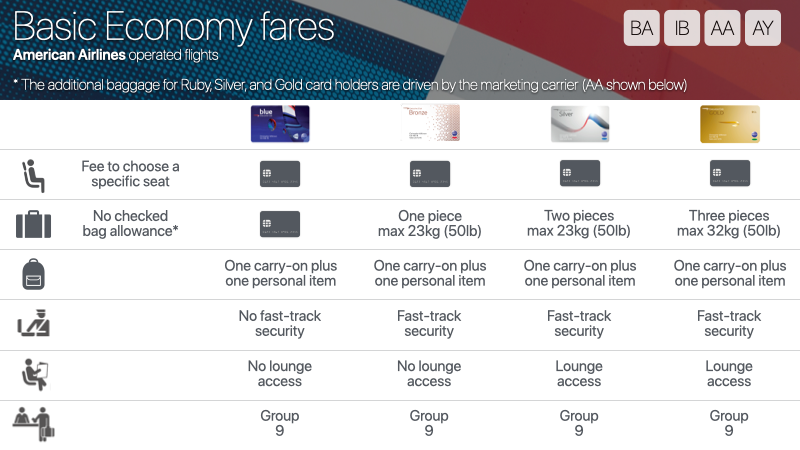Click the Gold seat fee payment card icon
800x450 pixels.
click(x=730, y=173)
